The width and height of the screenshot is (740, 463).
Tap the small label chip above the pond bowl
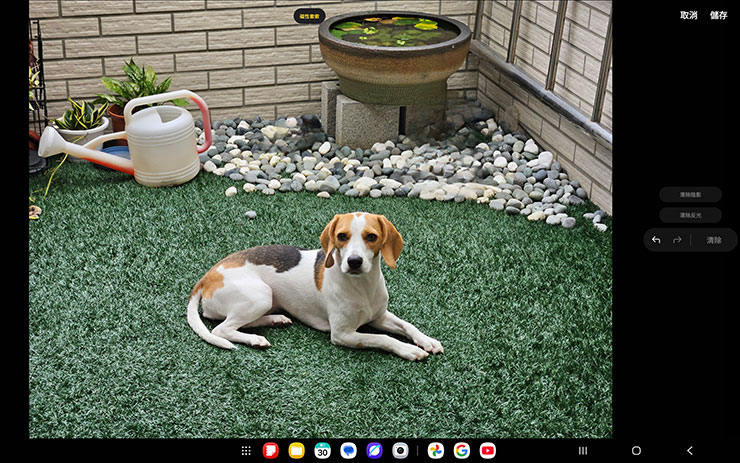309,16
